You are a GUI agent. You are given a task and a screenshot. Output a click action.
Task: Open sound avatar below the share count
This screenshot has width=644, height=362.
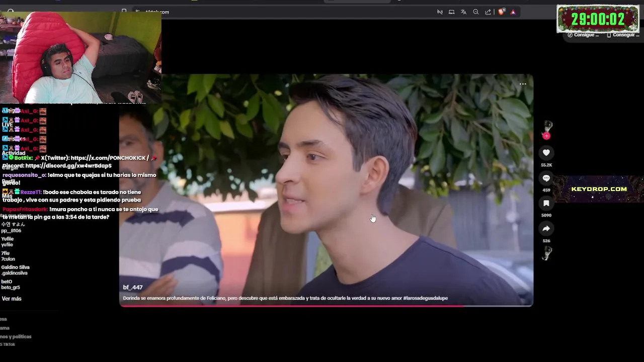(x=546, y=253)
